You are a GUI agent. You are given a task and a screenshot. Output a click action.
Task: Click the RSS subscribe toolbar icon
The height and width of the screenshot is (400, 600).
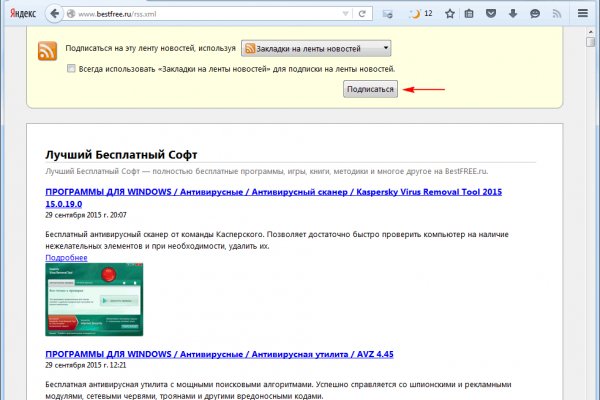tap(557, 14)
